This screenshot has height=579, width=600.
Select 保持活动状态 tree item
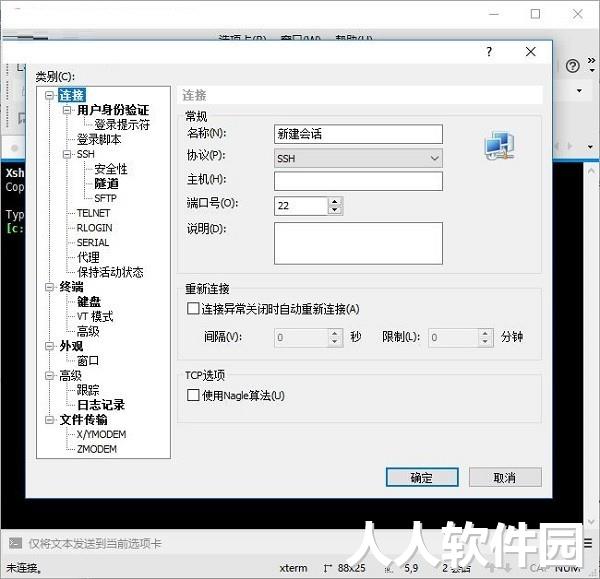click(x=110, y=272)
